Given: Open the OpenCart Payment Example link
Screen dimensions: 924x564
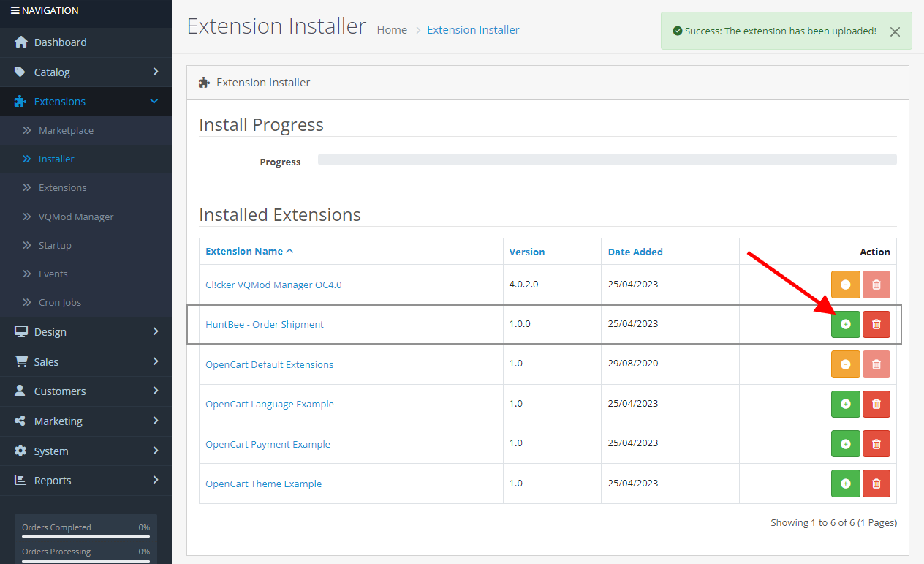Looking at the screenshot, I should pos(268,444).
